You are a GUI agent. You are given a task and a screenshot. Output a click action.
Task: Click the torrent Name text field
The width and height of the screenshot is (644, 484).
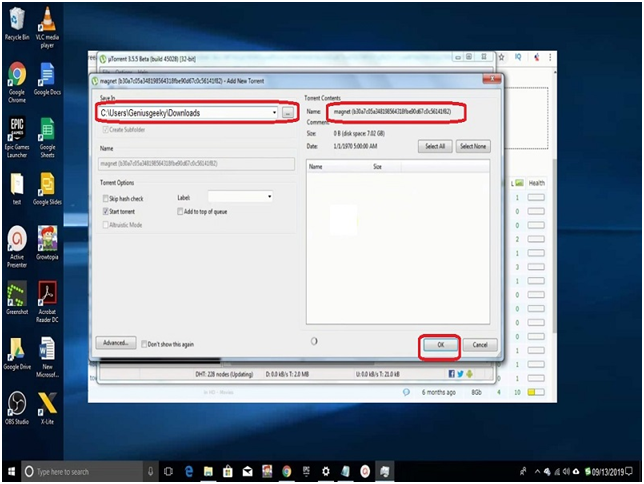point(196,164)
